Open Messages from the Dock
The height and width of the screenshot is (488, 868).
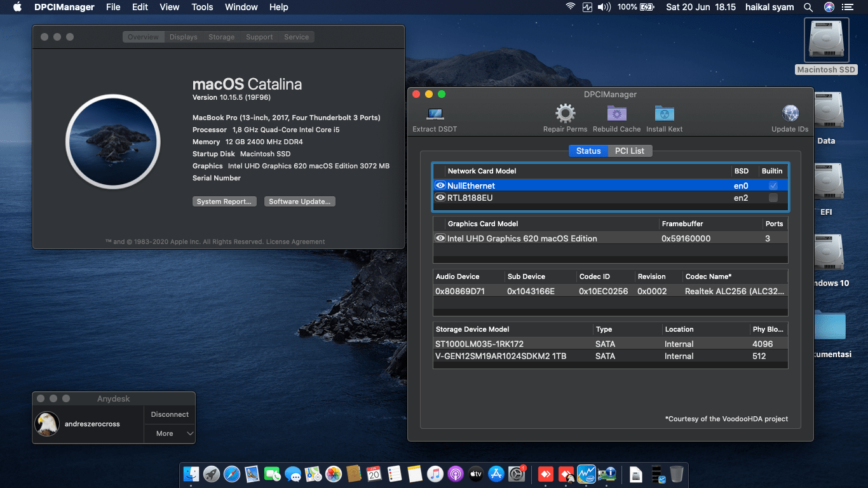293,473
